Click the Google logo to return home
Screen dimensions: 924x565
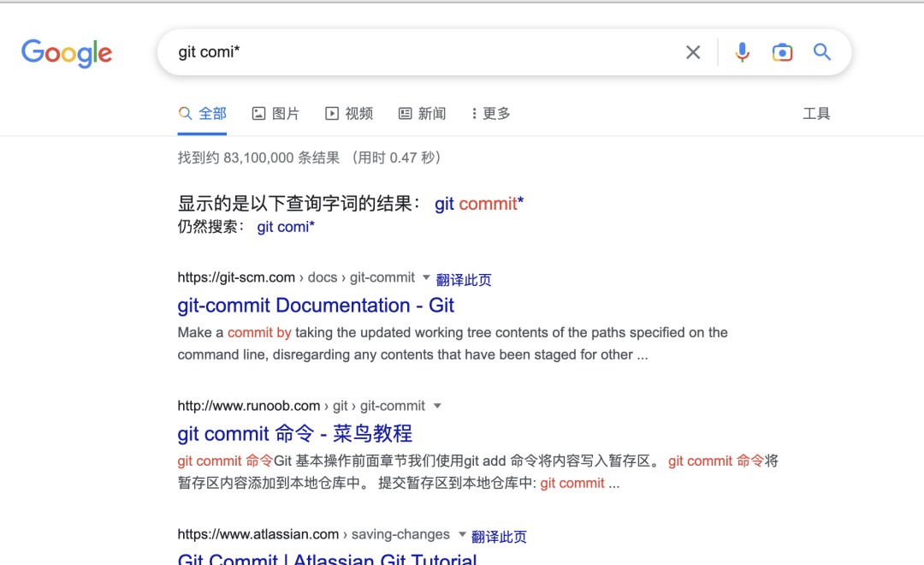pyautogui.click(x=67, y=53)
